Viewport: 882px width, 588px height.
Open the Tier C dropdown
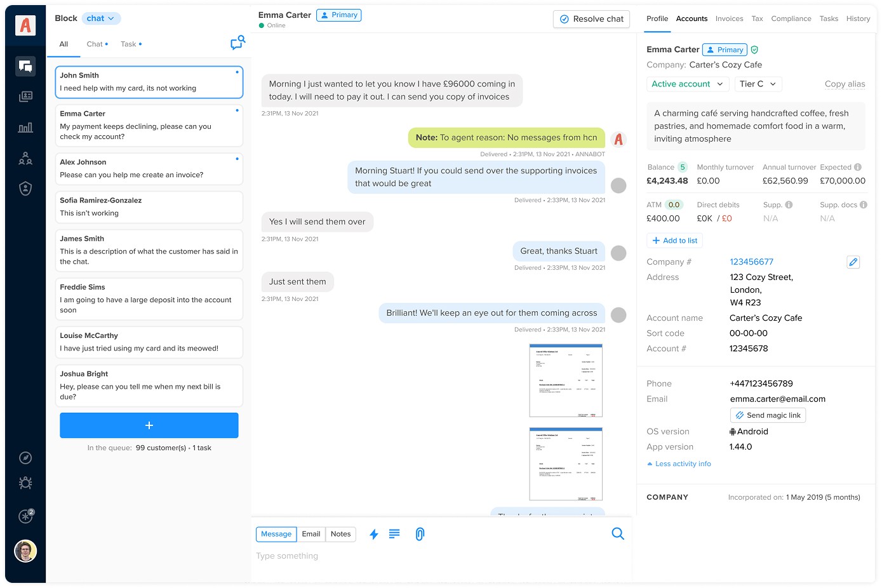pyautogui.click(x=758, y=84)
